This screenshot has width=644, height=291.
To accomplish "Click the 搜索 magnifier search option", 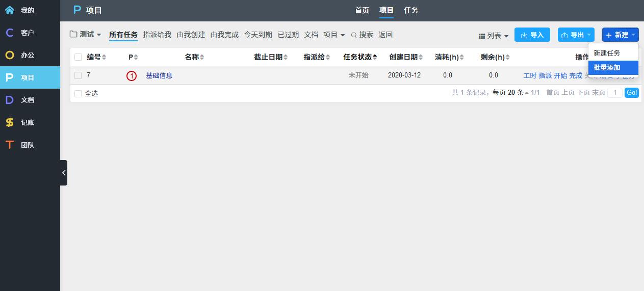I will coord(362,35).
